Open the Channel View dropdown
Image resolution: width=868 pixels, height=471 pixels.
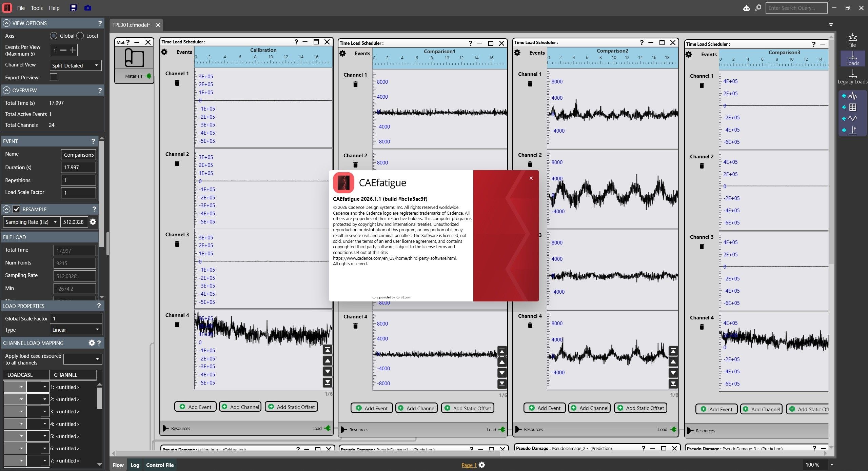76,65
